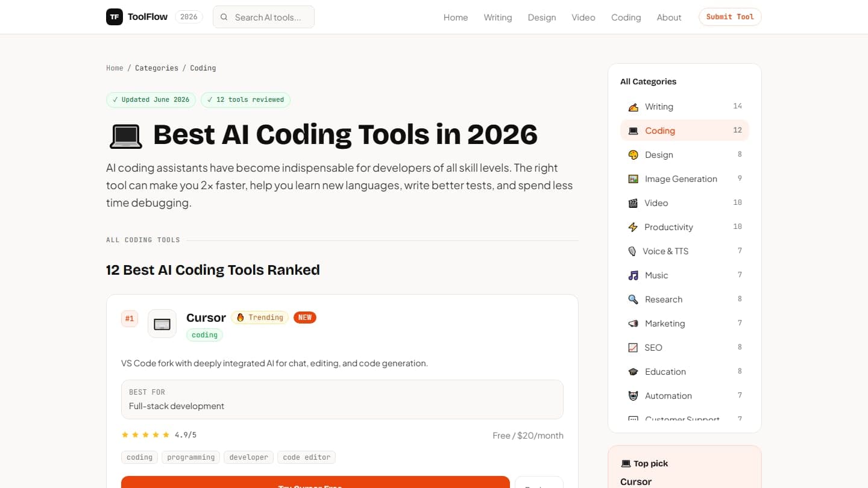Click the Video clapperboard icon
The height and width of the screenshot is (488, 868).
click(x=633, y=203)
